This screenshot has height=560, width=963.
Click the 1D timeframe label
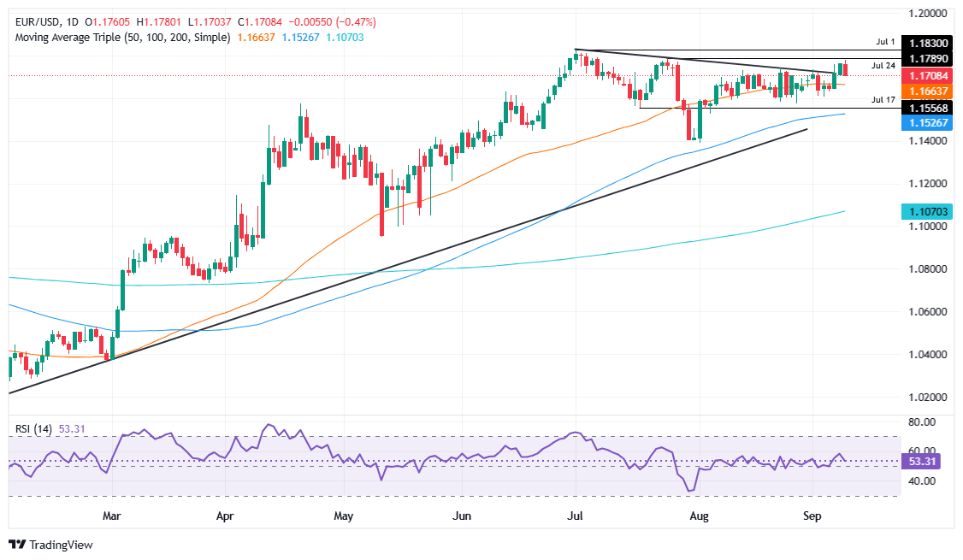click(73, 22)
